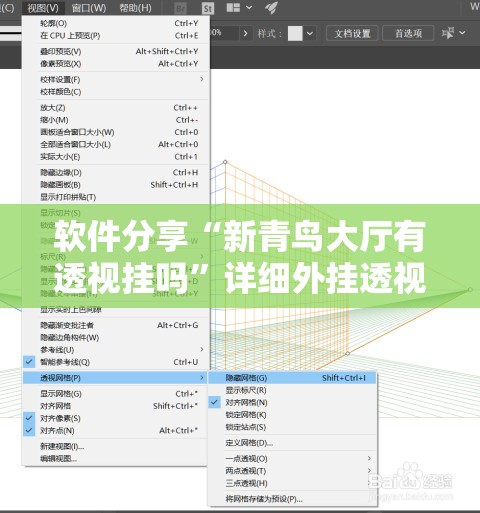Select 像素预览(X) menu item
The height and width of the screenshot is (513, 480).
pyautogui.click(x=116, y=64)
